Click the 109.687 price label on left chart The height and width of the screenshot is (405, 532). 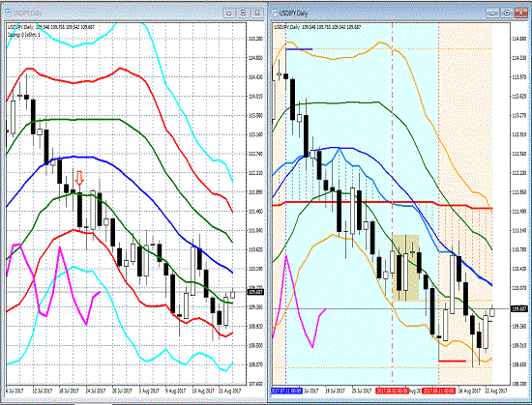pos(254,292)
